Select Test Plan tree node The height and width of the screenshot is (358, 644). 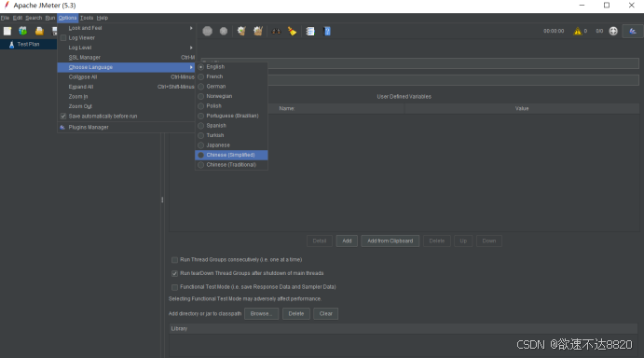coord(28,45)
